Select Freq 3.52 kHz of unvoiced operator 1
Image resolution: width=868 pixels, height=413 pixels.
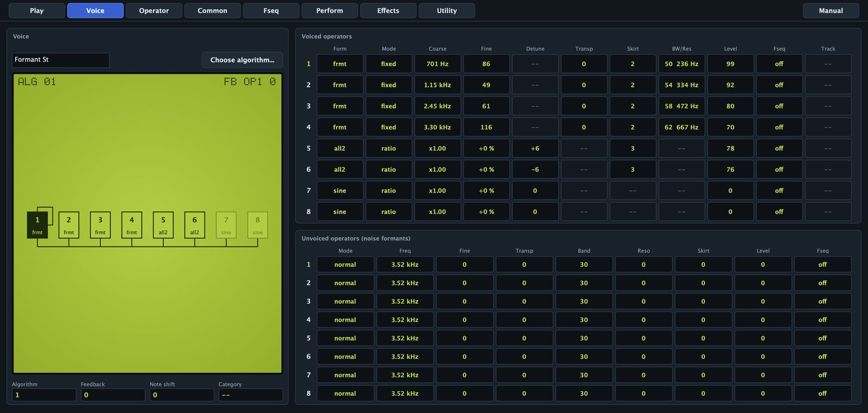405,264
